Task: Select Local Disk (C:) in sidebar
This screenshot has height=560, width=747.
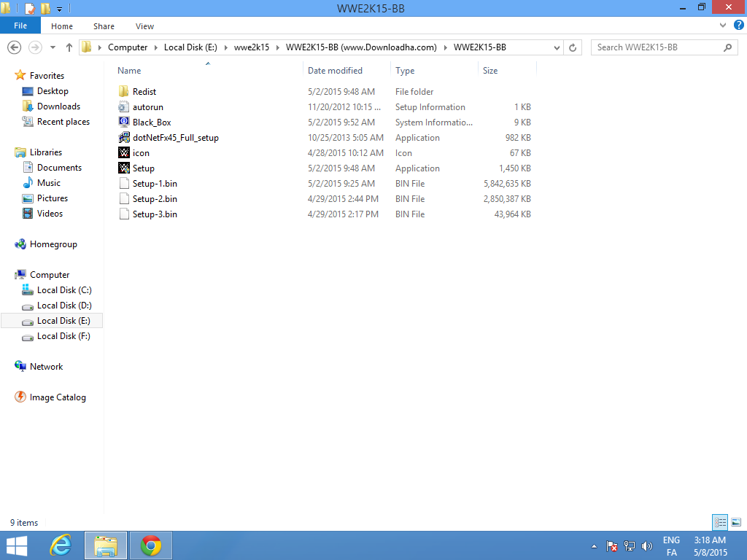Action: point(64,290)
